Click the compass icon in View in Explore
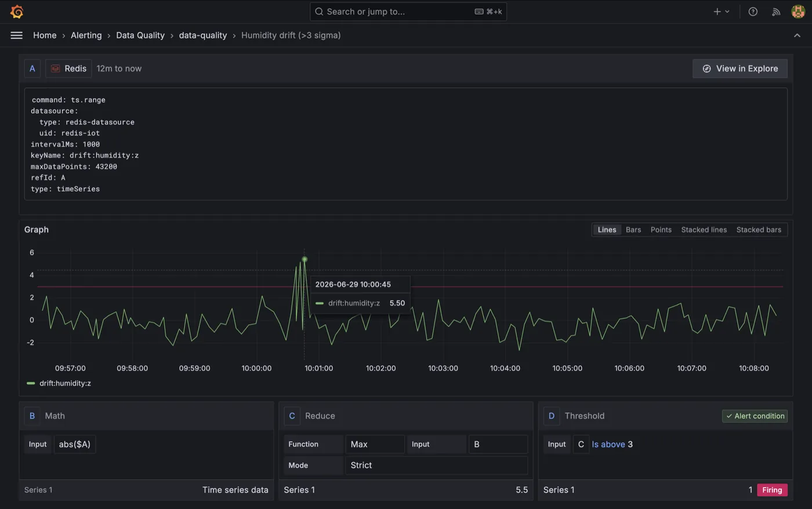 pos(706,68)
